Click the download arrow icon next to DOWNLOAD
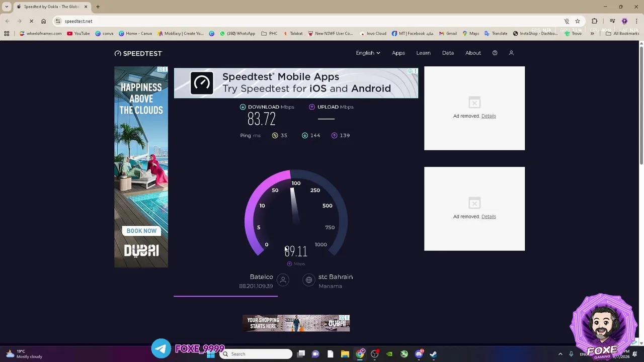Image resolution: width=644 pixels, height=362 pixels. (x=243, y=107)
